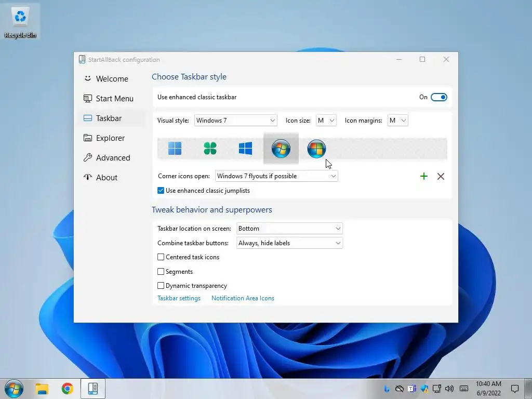
Task: Open the Taskbar settings link
Action: [x=179, y=298]
